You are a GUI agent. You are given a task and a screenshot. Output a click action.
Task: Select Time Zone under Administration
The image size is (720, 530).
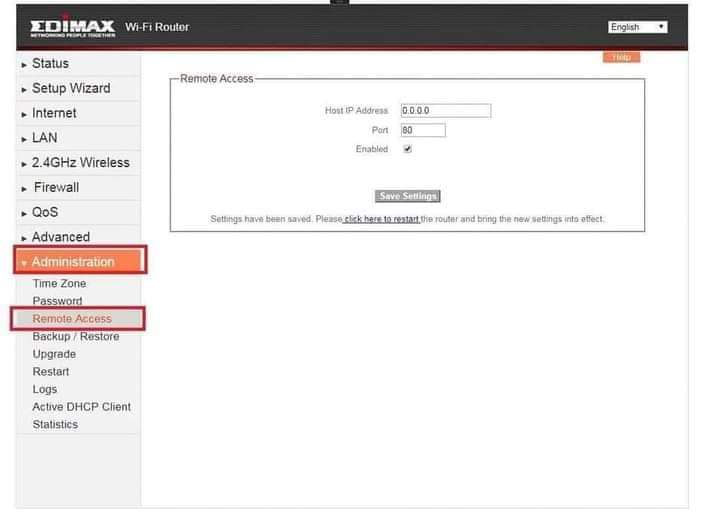coord(59,284)
